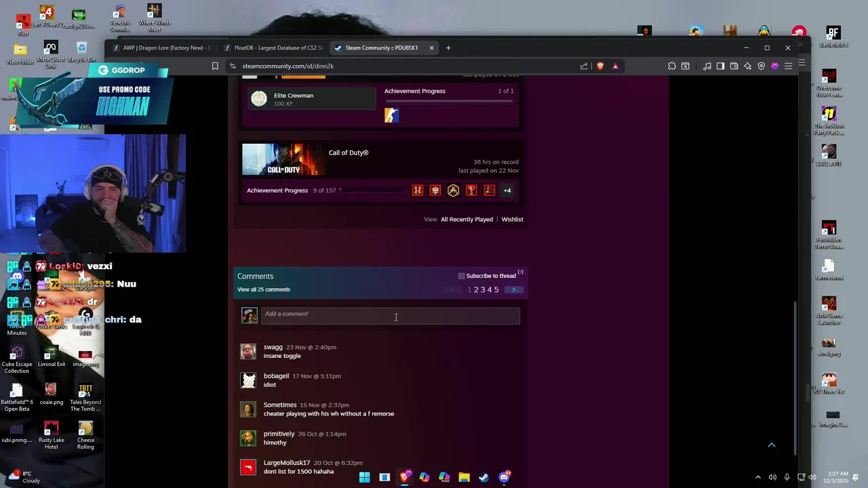Open the Call of Duty® game title link
Image resolution: width=868 pixels, height=488 pixels.
pos(349,152)
